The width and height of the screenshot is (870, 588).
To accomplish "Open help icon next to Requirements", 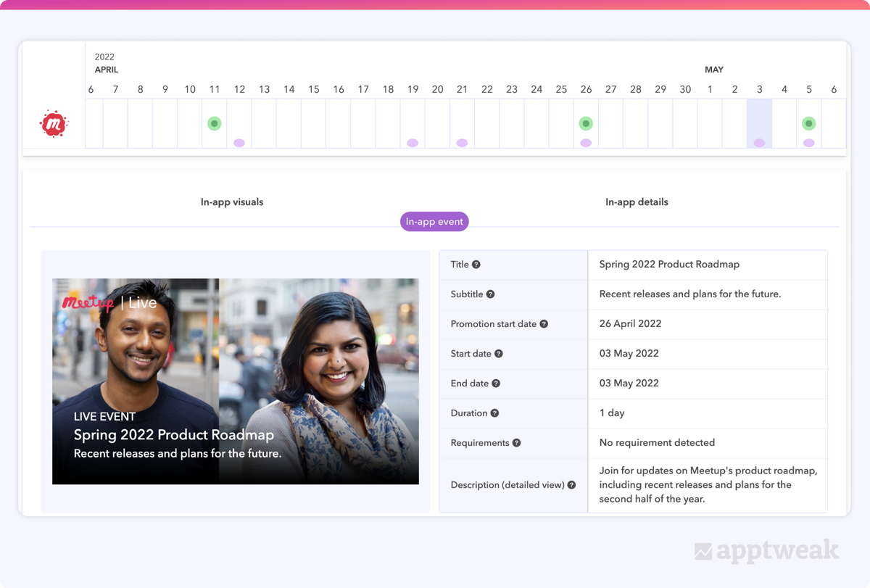I will tap(517, 443).
